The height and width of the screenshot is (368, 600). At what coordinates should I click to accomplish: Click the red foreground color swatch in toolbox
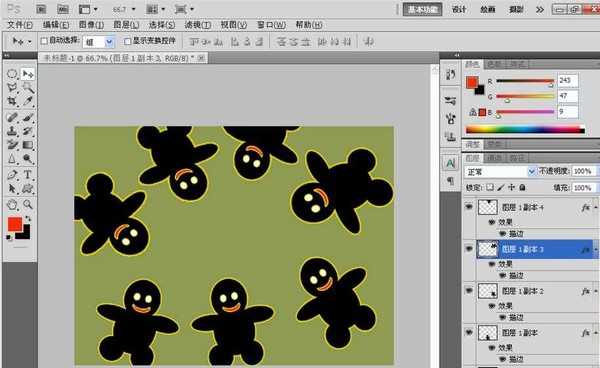pos(15,224)
